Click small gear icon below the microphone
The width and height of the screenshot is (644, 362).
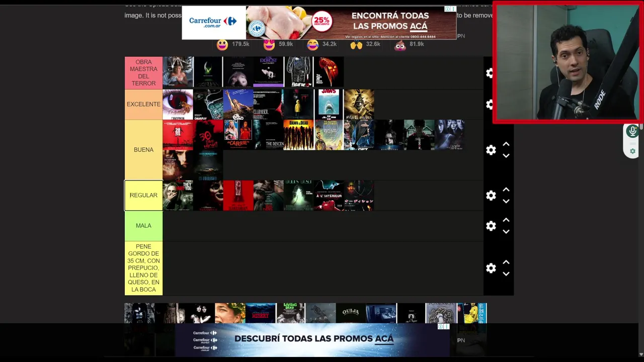633,151
